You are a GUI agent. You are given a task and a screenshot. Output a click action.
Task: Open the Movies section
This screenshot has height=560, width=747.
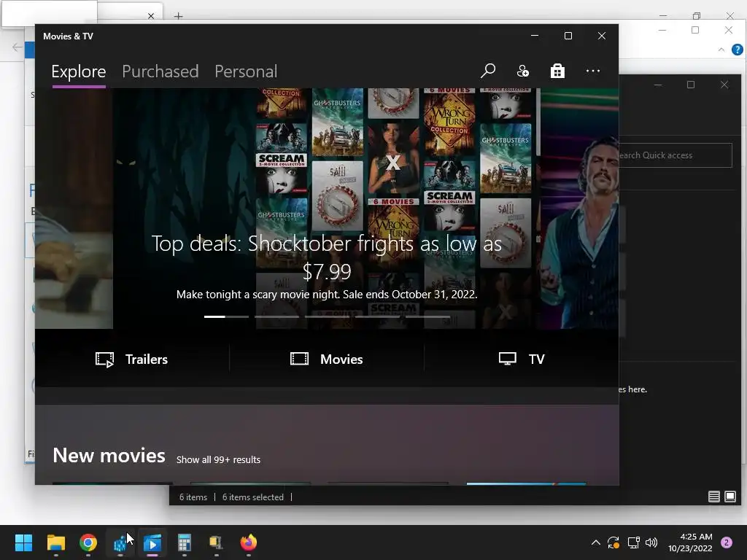327,359
